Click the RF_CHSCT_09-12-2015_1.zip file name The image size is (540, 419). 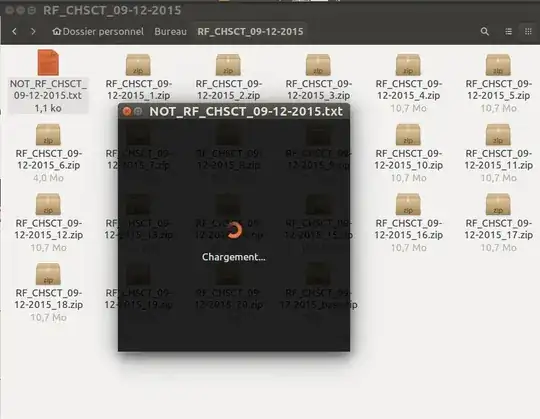click(x=138, y=90)
